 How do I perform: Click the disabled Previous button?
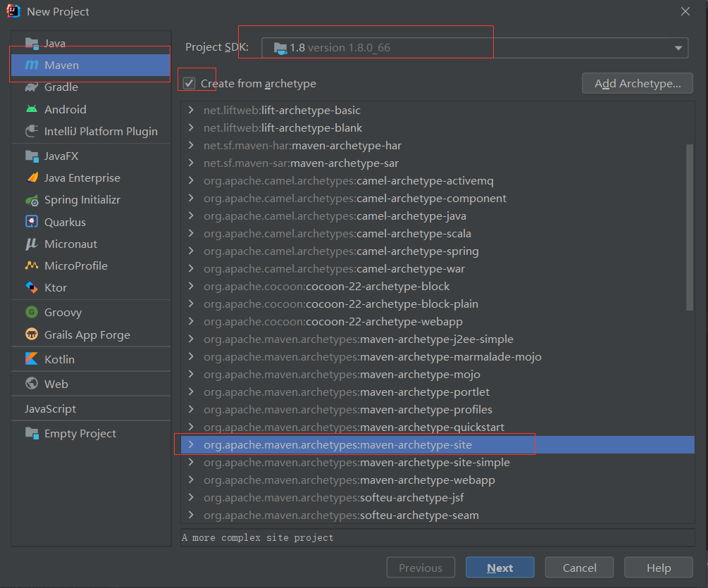click(x=421, y=568)
